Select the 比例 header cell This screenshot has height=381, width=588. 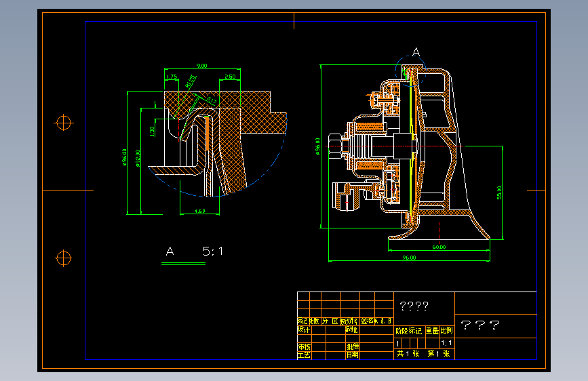[x=447, y=331]
